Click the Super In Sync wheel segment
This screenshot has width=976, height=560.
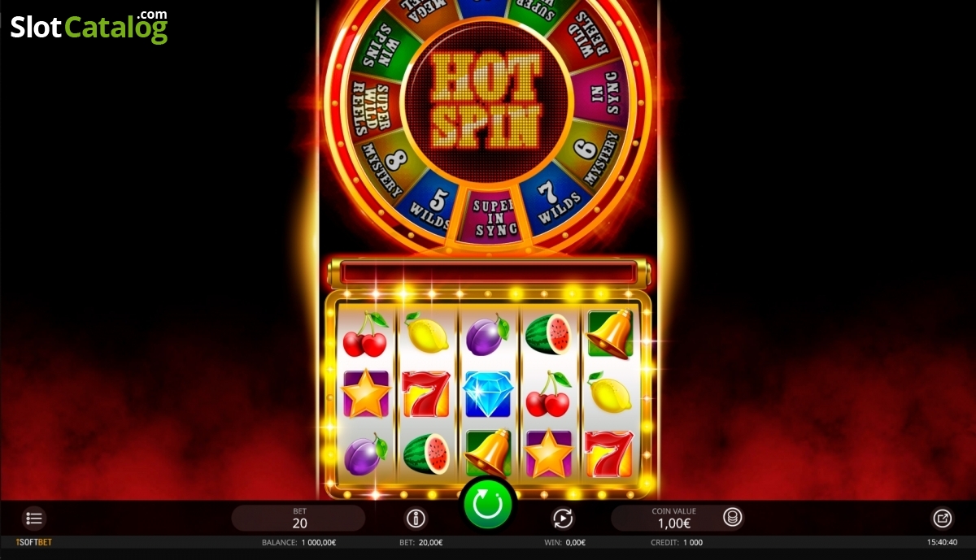495,217
